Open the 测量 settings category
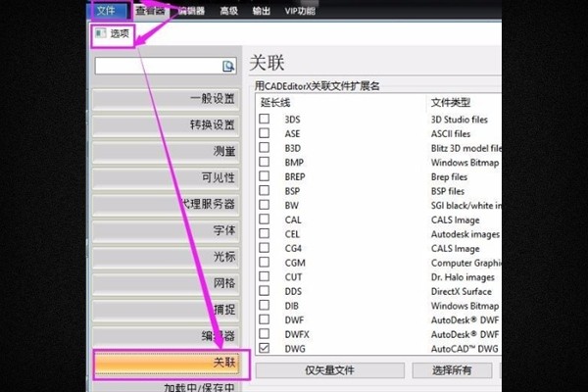Image resolution: width=588 pixels, height=392 pixels. click(166, 152)
